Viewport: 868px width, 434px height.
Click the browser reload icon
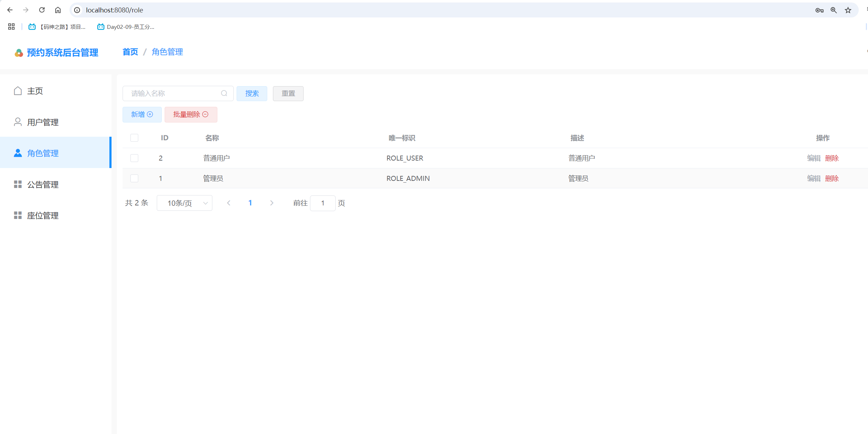pos(42,10)
